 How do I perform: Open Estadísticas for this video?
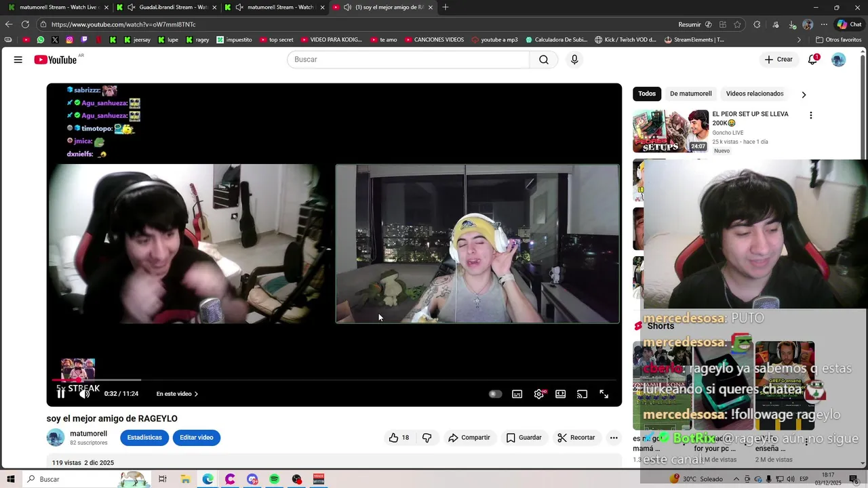[x=144, y=438]
